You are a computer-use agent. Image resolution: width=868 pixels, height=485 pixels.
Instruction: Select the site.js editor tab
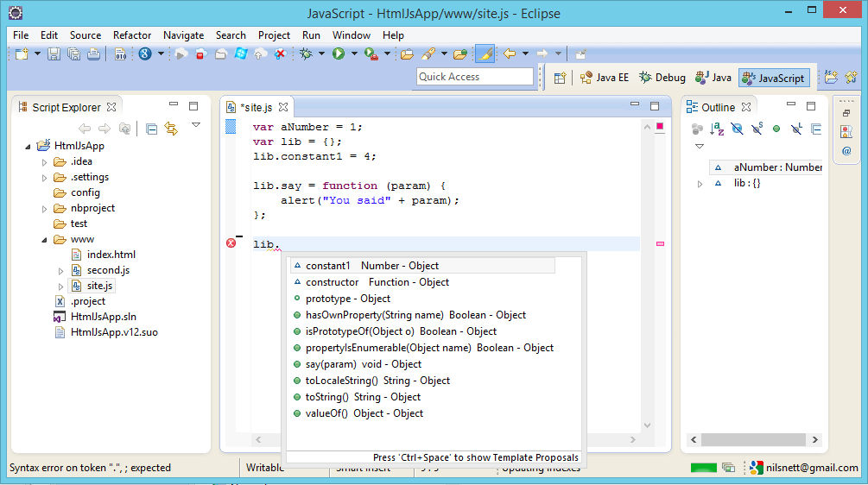[x=256, y=107]
